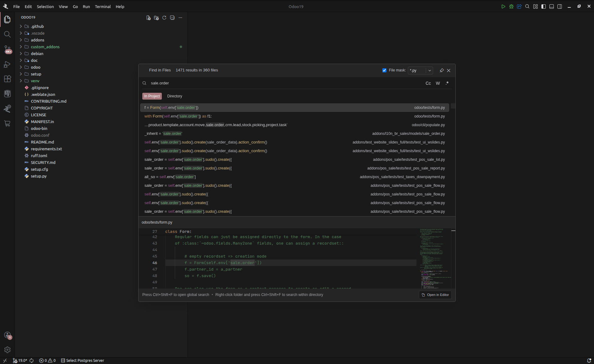Open the Go menu
Screen dimensions: 594x364
(x=75, y=6)
